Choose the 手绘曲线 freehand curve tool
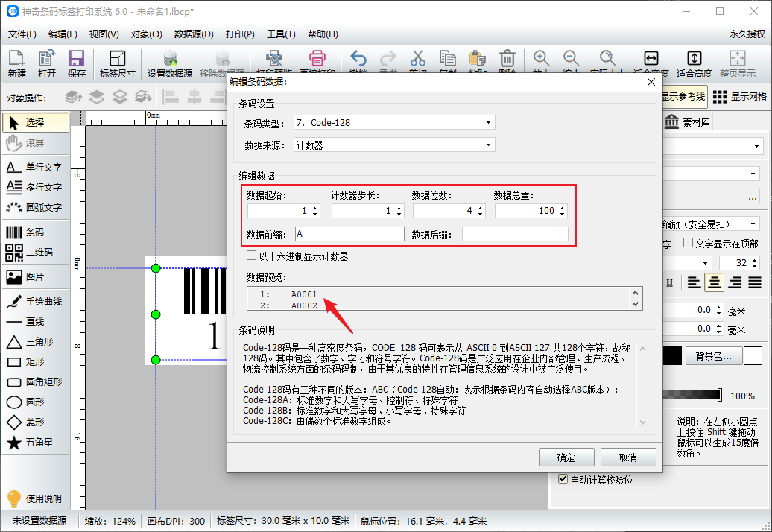The image size is (772, 532). click(34, 302)
